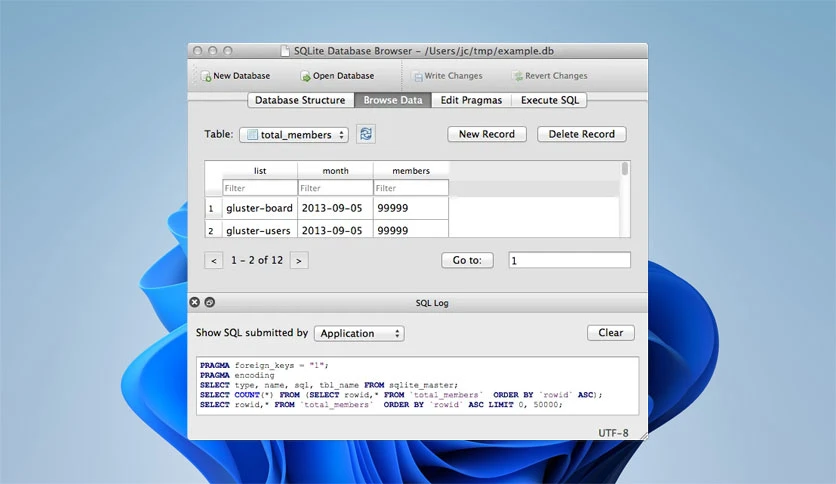836x484 pixels.
Task: Select the 99999 cell in the gluster-users row
Action: (411, 229)
